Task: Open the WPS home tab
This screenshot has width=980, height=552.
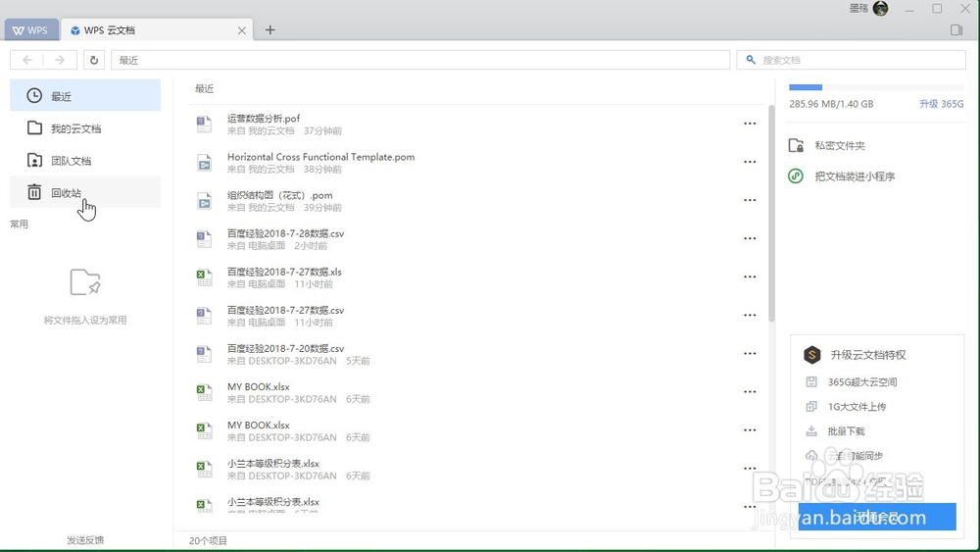Action: 30,30
